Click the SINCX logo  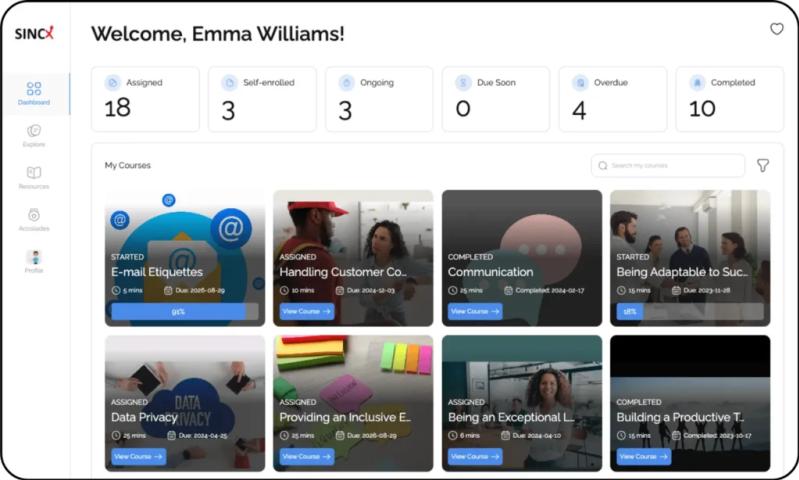point(34,33)
